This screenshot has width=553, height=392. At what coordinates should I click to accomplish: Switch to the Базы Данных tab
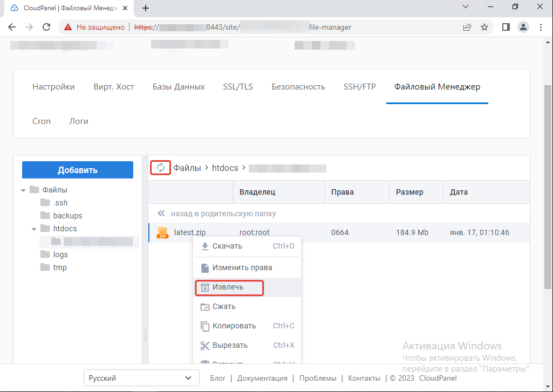click(179, 87)
